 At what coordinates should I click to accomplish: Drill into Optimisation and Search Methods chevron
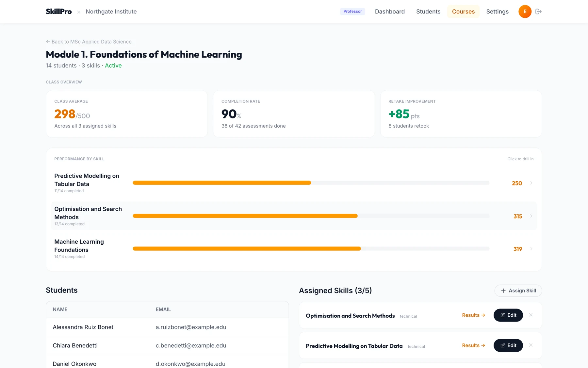531,216
